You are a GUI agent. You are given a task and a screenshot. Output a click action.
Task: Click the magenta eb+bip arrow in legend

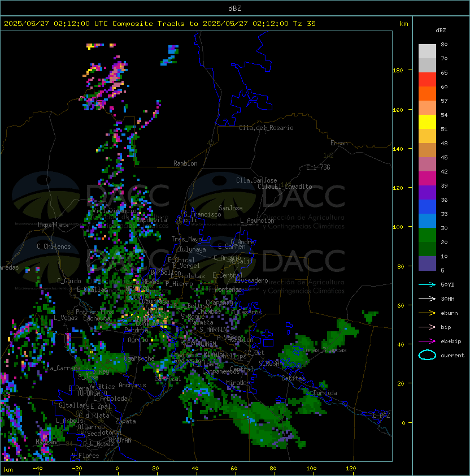[x=427, y=341]
